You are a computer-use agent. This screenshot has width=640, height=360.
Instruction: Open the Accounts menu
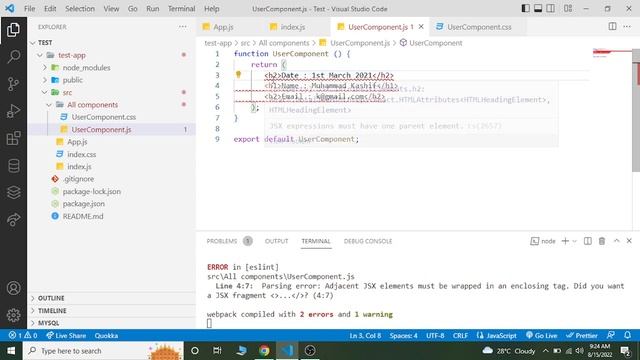click(13, 288)
